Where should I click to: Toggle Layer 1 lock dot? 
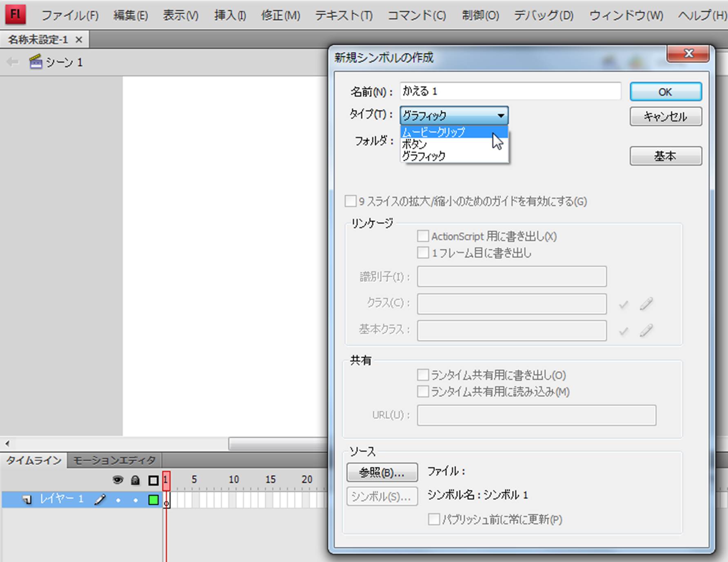pos(135,500)
